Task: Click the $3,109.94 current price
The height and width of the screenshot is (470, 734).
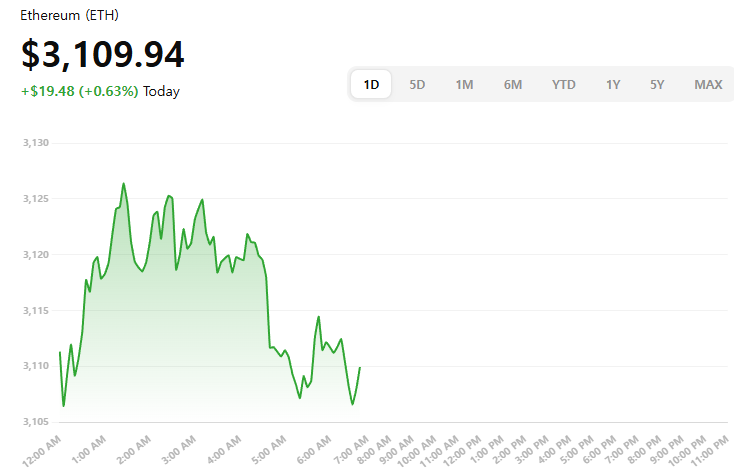Action: tap(102, 55)
